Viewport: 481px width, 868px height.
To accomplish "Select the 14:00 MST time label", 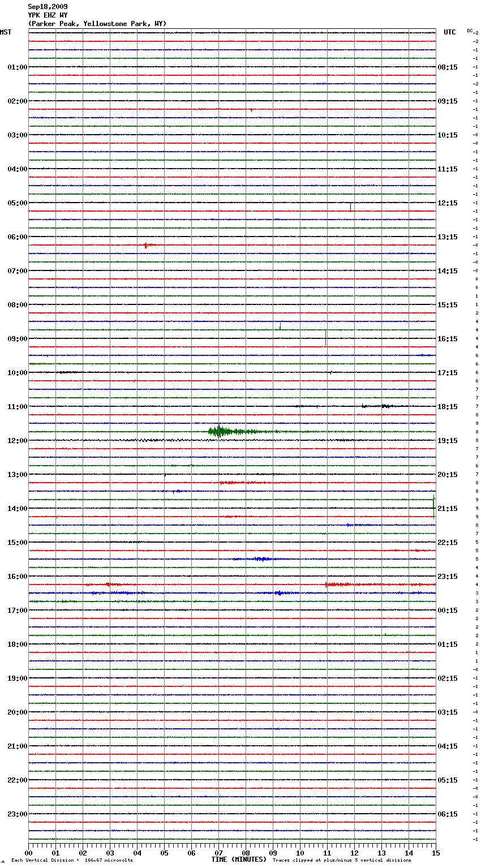I will [x=18, y=509].
